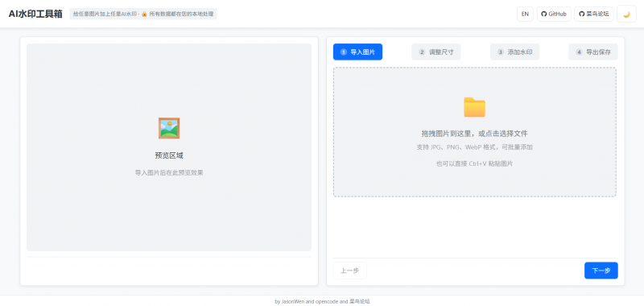Click the 上一步 button
This screenshot has height=306, width=644.
349,271
